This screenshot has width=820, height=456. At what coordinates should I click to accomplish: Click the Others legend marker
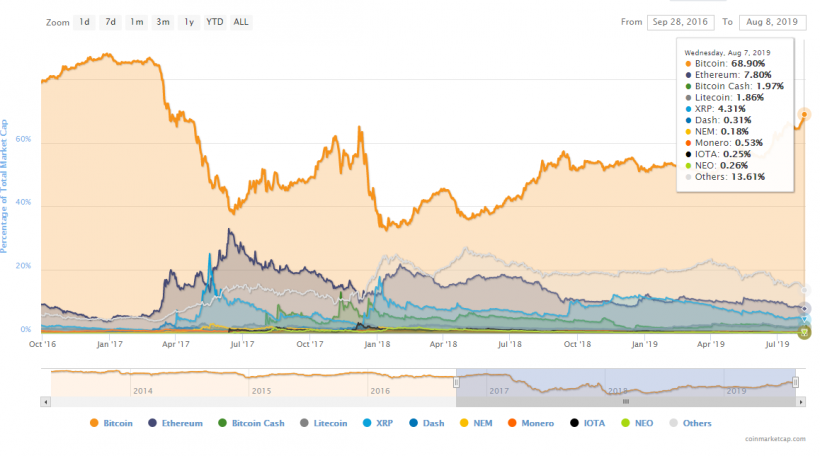point(674,423)
